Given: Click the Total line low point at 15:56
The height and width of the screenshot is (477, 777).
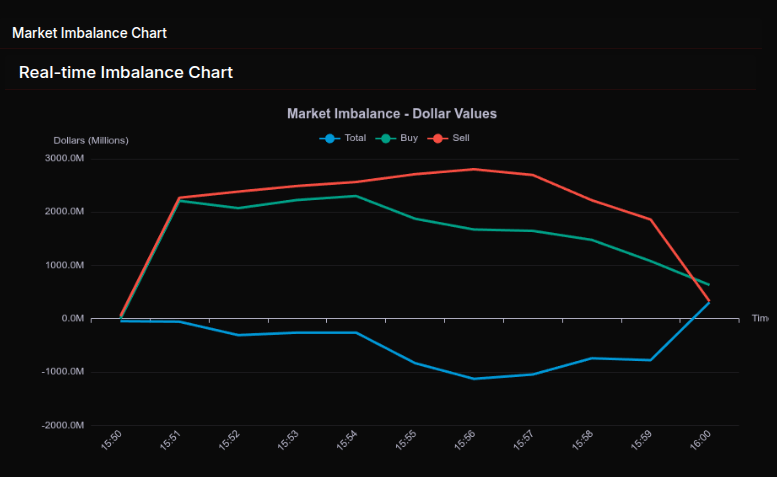Looking at the screenshot, I should click(473, 379).
